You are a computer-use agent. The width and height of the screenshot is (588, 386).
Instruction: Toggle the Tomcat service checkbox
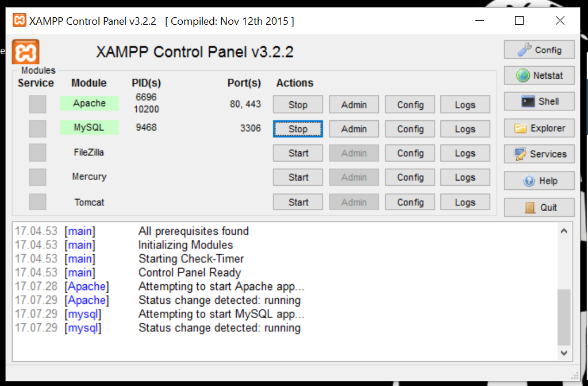pos(37,202)
